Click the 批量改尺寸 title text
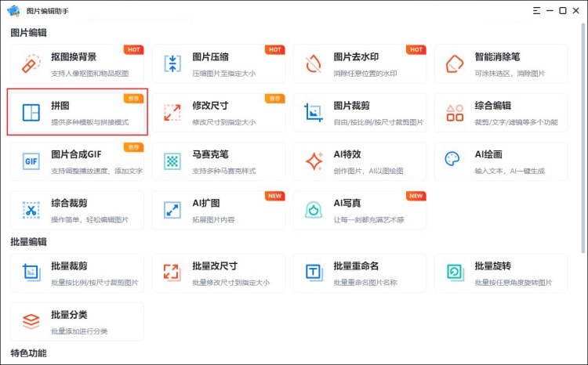 (x=215, y=266)
